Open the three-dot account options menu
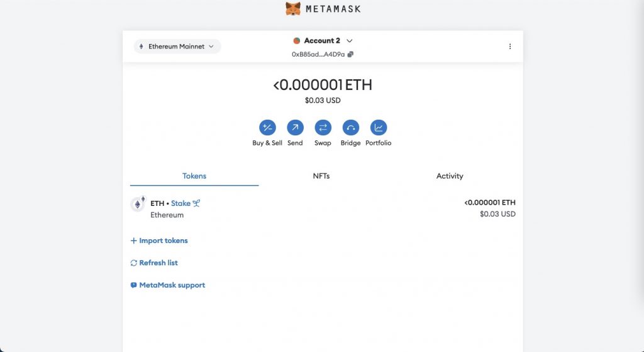The height and width of the screenshot is (352, 644). click(x=510, y=47)
